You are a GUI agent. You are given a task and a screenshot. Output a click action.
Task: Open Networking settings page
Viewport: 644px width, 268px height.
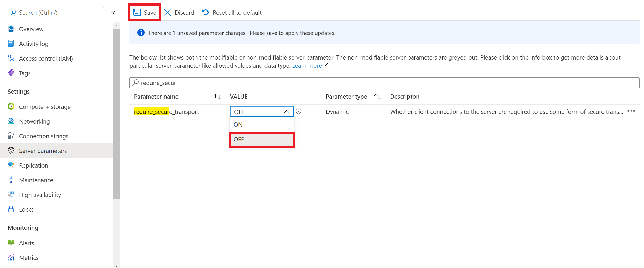(34, 121)
